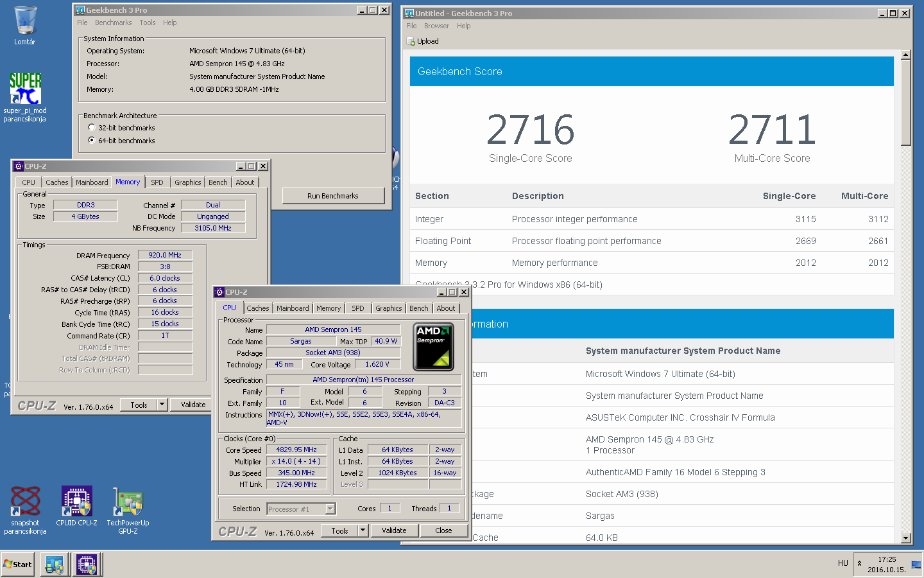Screen dimensions: 924x578
Task: Switch to SPD tab in Memory CPU-Z window
Action: (157, 182)
